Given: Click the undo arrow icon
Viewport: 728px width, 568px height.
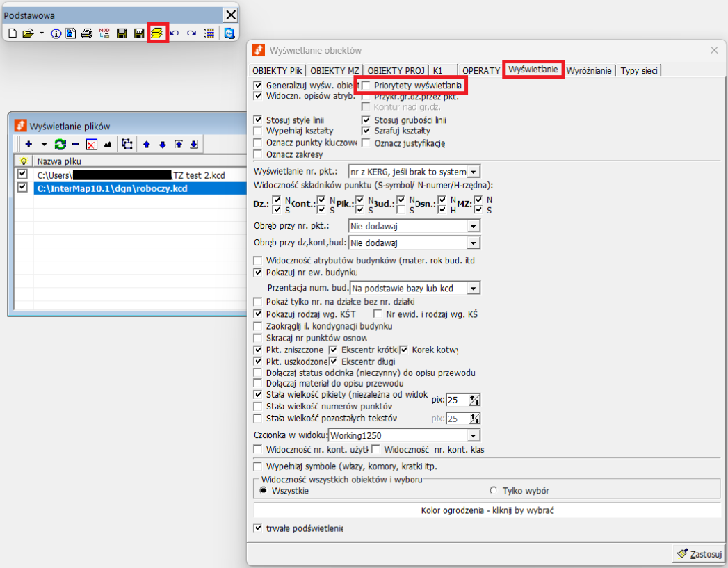Looking at the screenshot, I should coord(175,33).
